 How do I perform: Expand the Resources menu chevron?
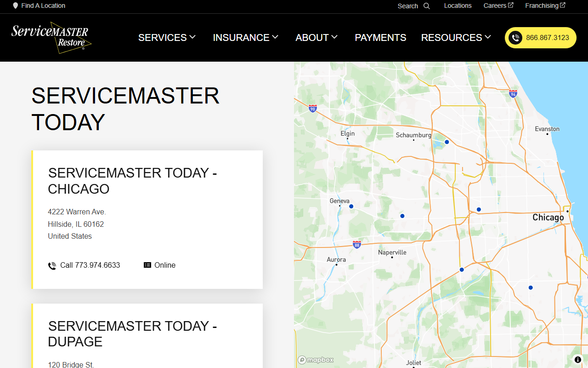click(x=488, y=37)
